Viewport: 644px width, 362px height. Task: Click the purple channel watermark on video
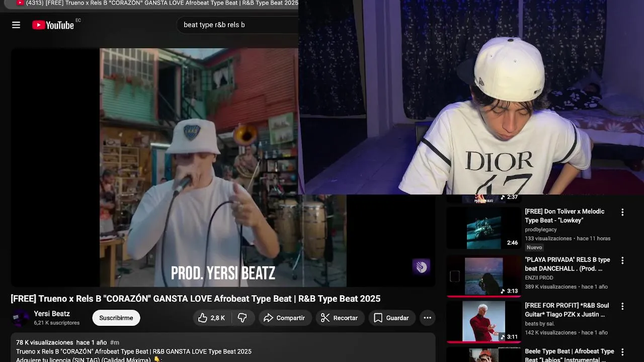coord(421,267)
